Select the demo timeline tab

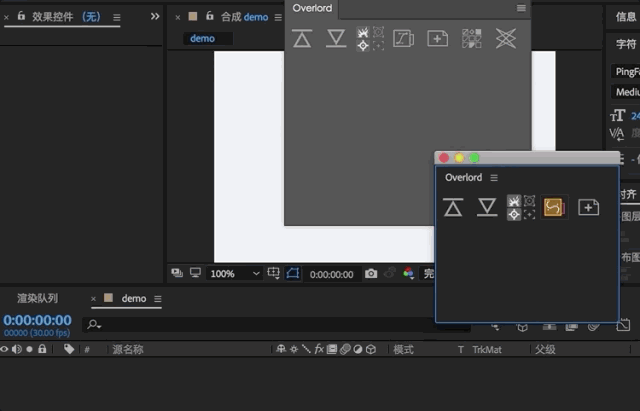[134, 298]
